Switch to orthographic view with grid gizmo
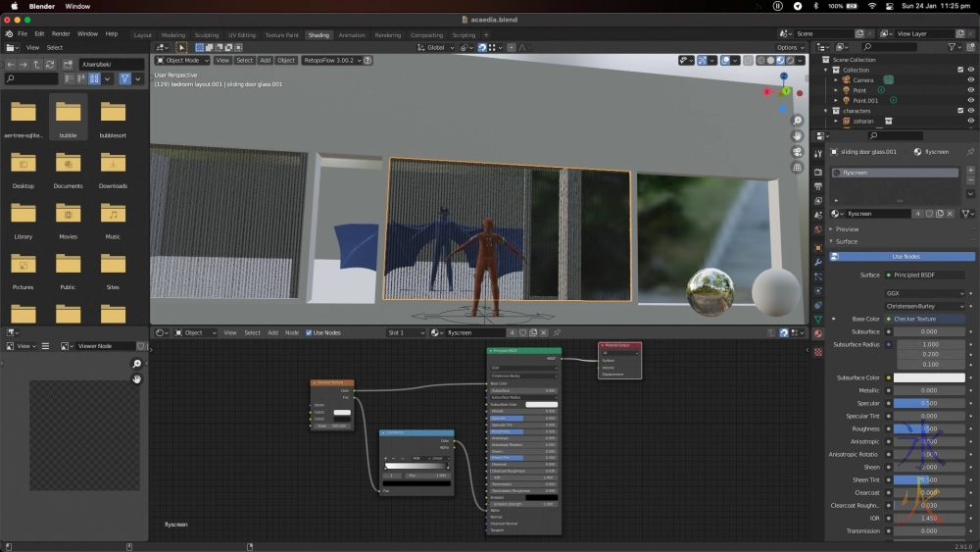Viewport: 980px width, 552px height. click(x=798, y=168)
